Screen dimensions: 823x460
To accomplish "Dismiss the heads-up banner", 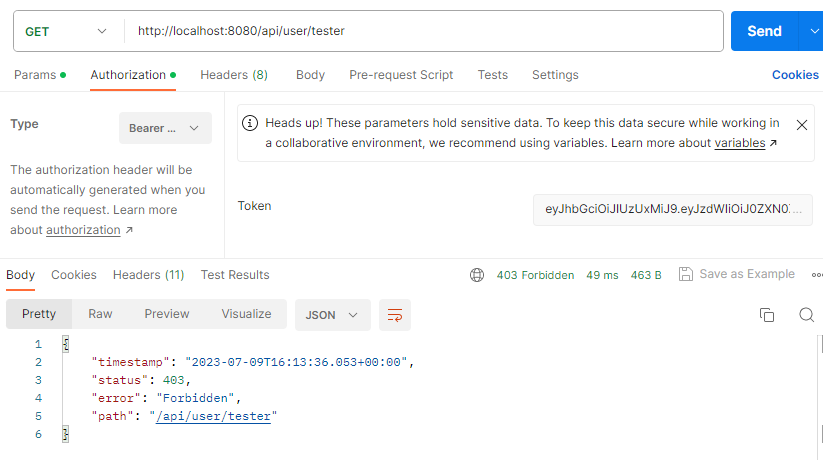I will tap(801, 125).
